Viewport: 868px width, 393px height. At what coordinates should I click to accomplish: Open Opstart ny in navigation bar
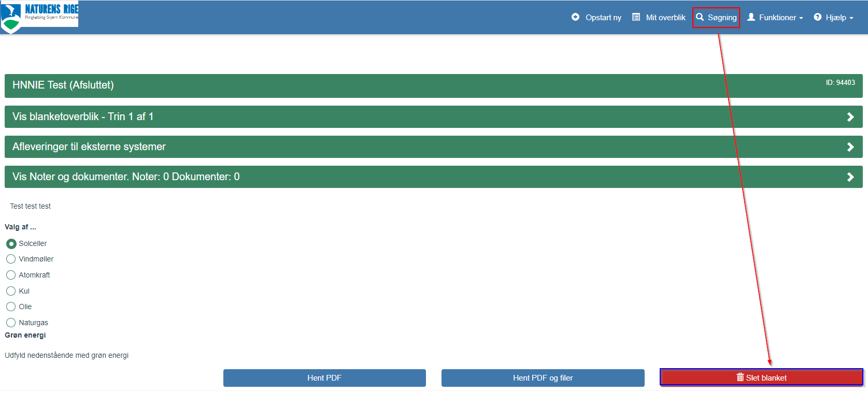[596, 18]
